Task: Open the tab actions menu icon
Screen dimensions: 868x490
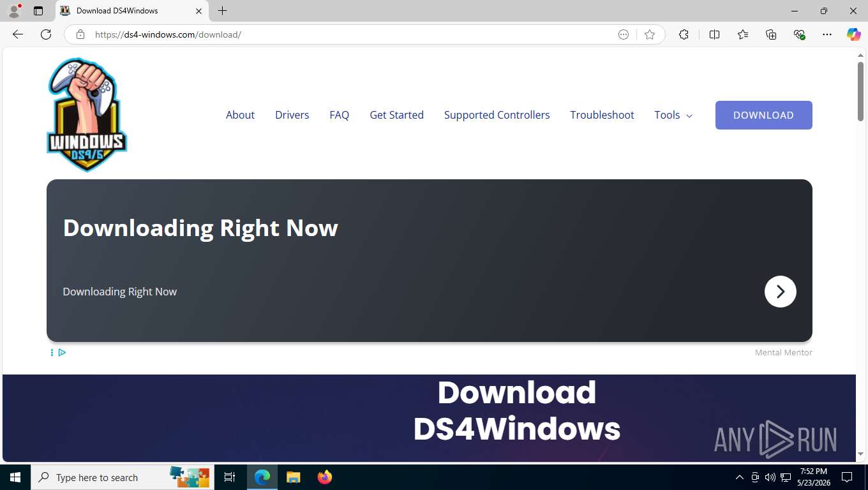Action: (38, 11)
